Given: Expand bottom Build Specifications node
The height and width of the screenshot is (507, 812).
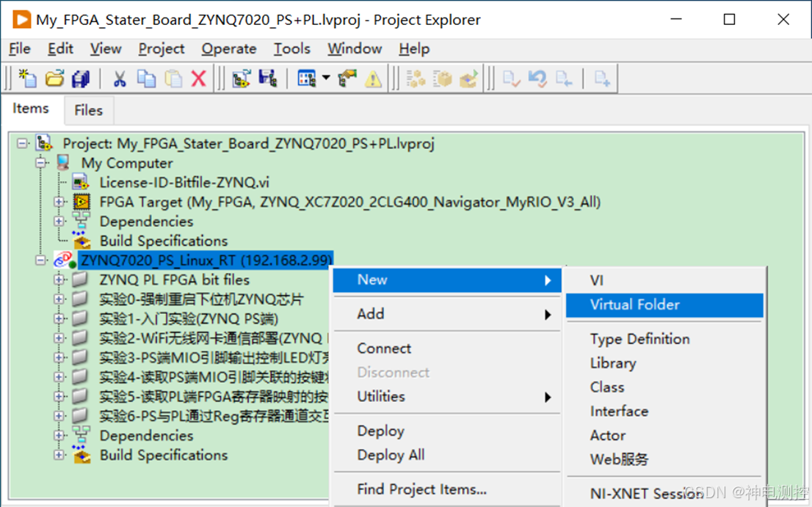Looking at the screenshot, I should point(59,455).
